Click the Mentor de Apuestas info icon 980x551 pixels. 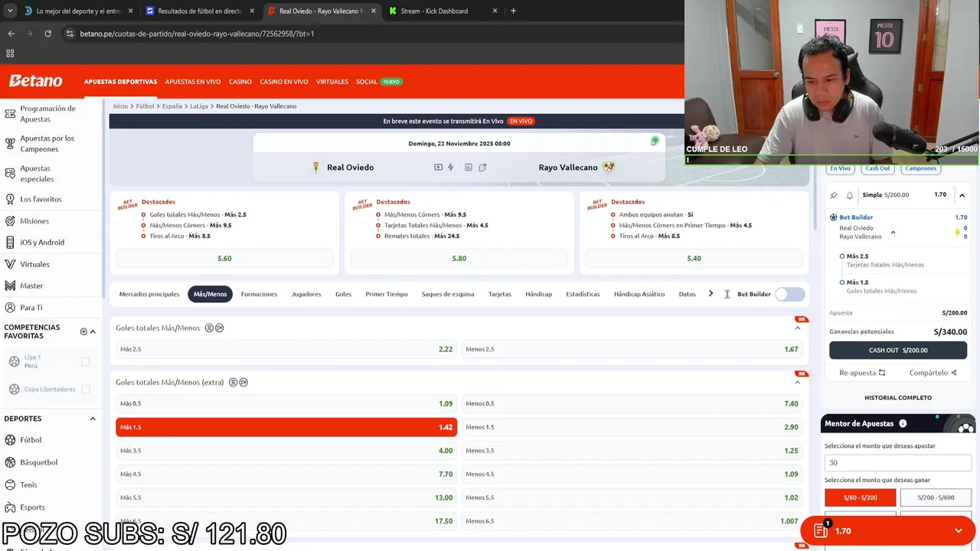point(903,423)
